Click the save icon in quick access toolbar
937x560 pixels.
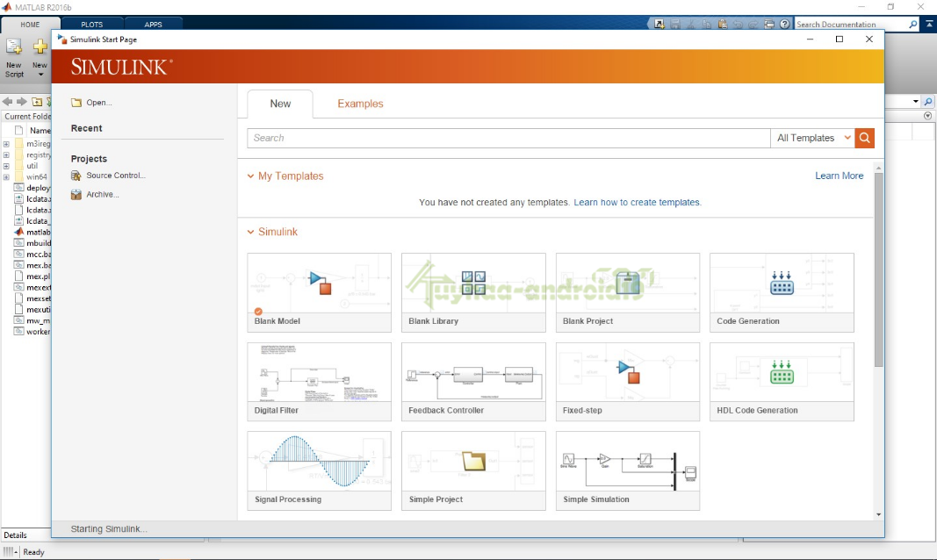tap(675, 25)
